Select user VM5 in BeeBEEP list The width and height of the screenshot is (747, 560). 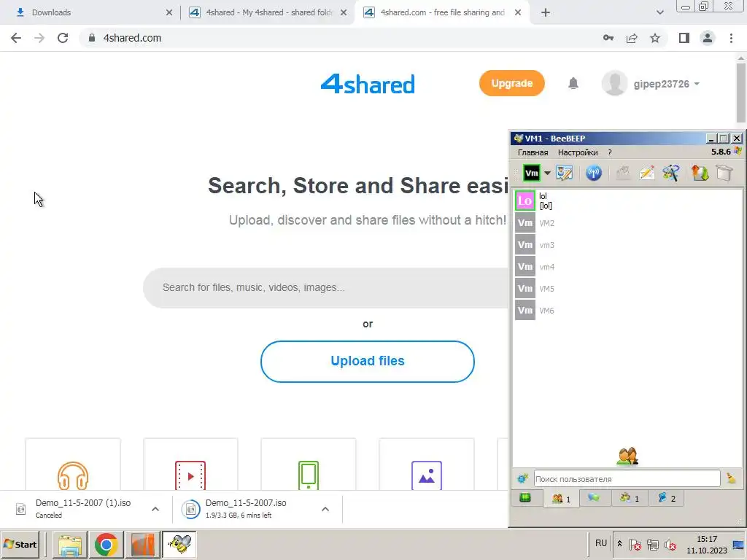point(628,289)
